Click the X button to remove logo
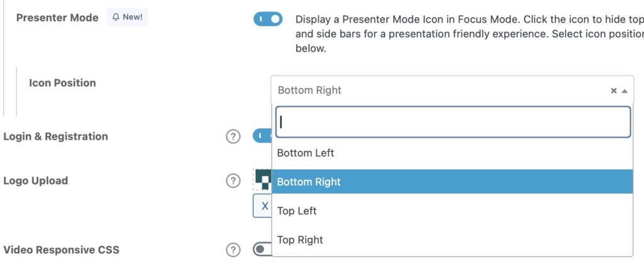This screenshot has width=644, height=268. click(x=263, y=206)
